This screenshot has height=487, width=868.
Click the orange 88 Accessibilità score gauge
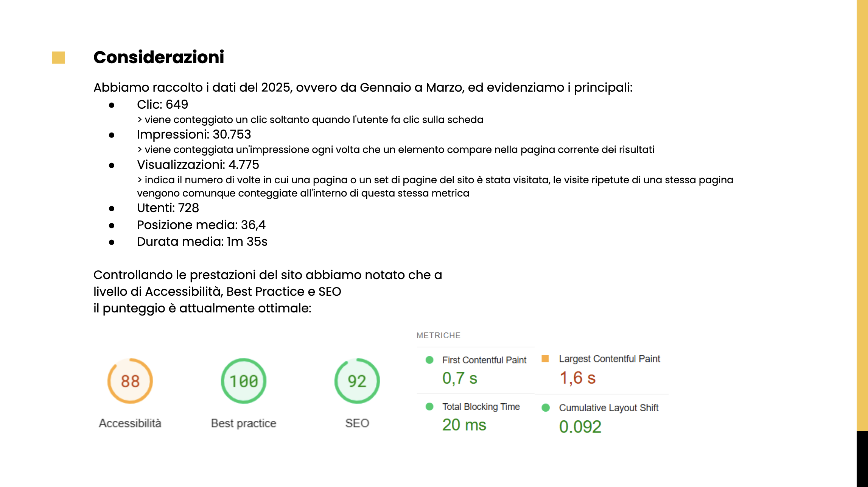pyautogui.click(x=130, y=381)
